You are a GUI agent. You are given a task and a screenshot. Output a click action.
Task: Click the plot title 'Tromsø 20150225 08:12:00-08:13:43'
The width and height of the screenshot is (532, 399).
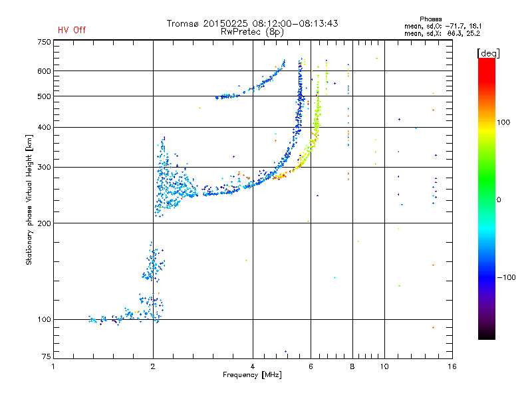[252, 23]
